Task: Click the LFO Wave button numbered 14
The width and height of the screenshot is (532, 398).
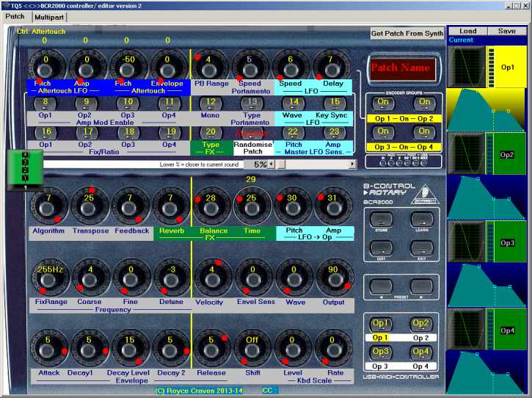Action: click(x=293, y=102)
